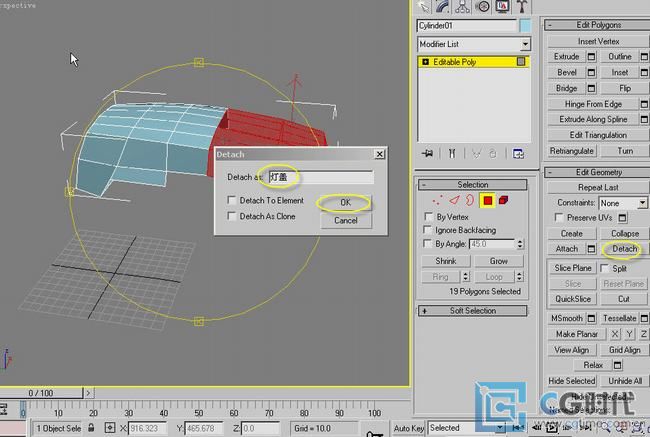Adjust the Ring spinner arrows
The width and height of the screenshot is (650, 437).
[466, 277]
